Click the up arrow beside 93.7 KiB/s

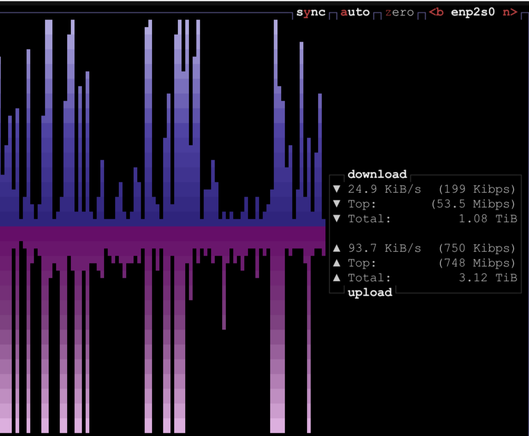click(336, 248)
